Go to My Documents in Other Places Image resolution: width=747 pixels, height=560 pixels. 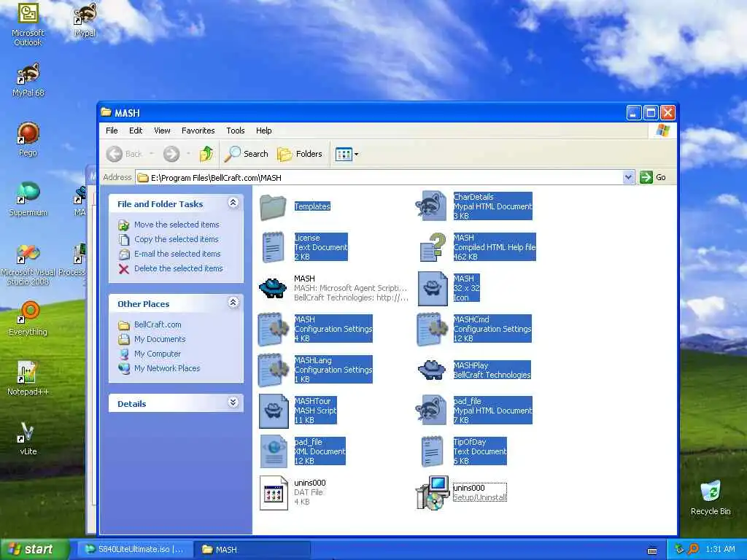coord(160,339)
